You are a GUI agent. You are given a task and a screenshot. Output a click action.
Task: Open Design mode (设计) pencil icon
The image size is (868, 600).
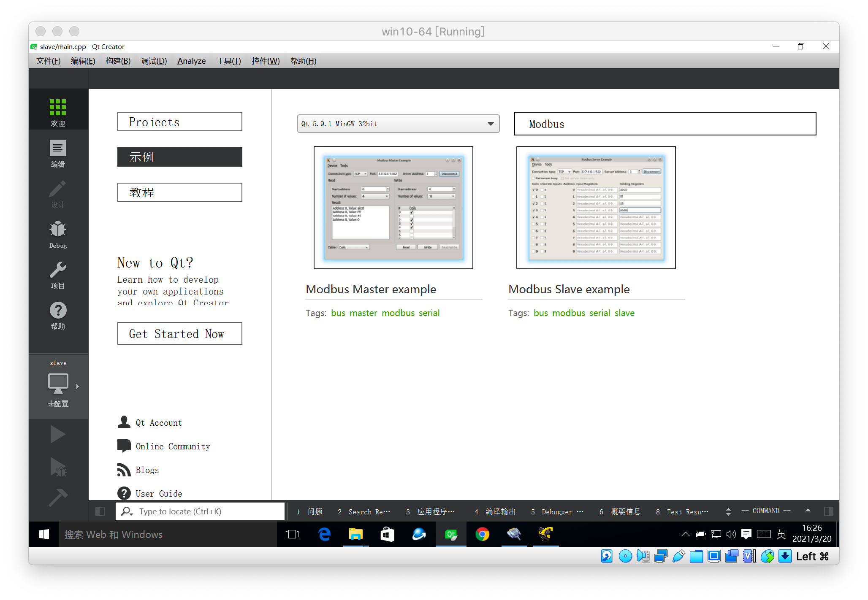(x=58, y=189)
